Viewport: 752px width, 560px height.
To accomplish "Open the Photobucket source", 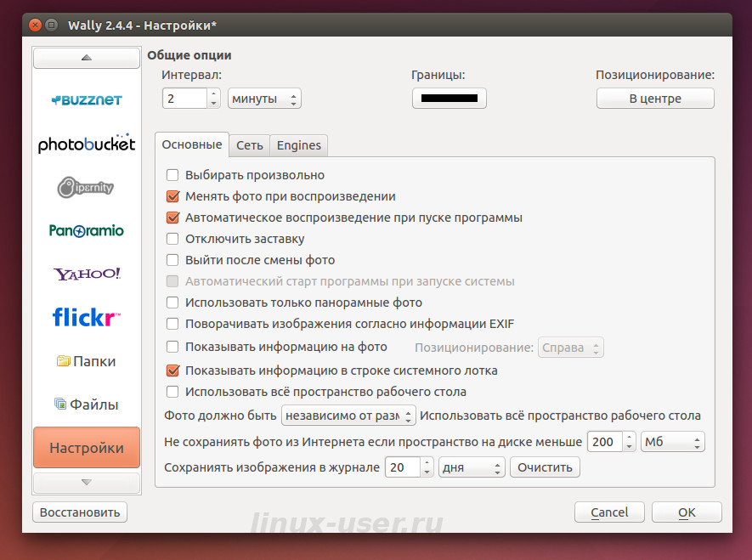I will point(86,144).
